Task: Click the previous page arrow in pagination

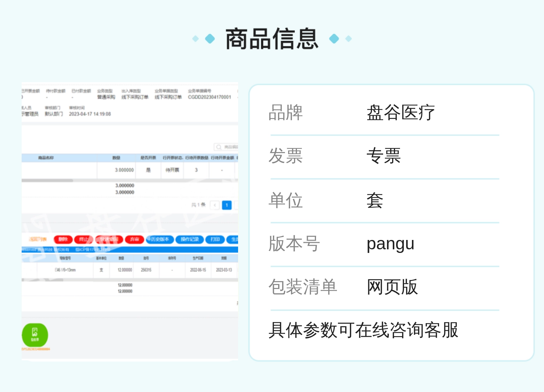Action: tap(215, 205)
